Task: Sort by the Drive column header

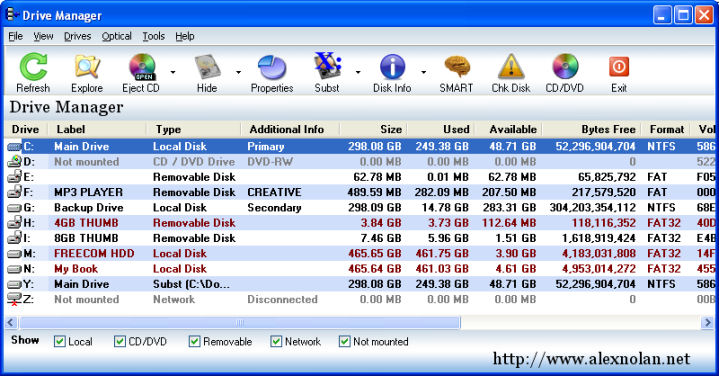Action: [x=26, y=130]
